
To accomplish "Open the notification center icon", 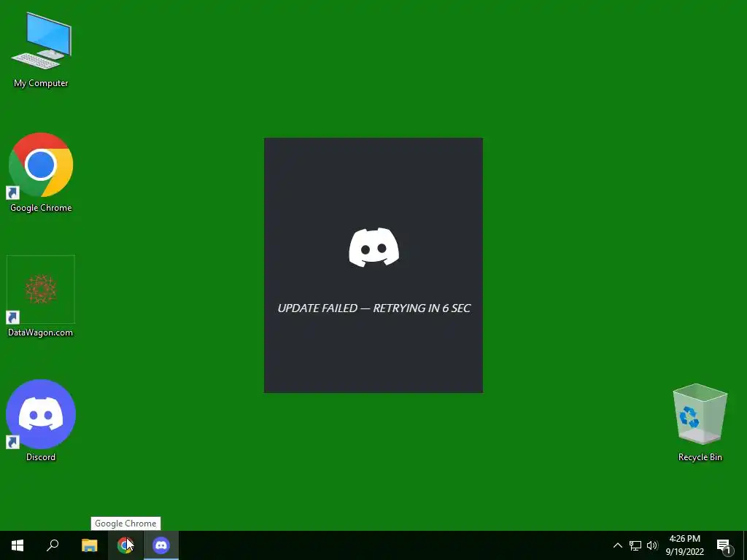I will tap(724, 545).
